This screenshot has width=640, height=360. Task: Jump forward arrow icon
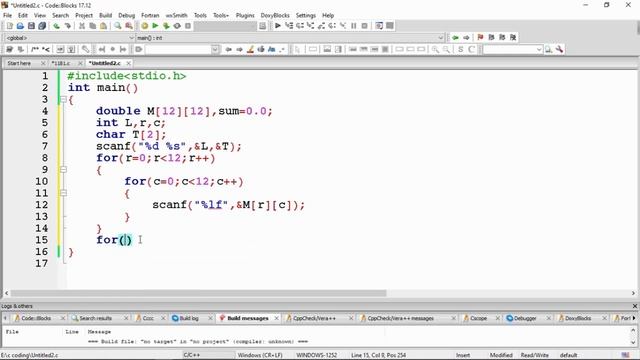coord(466,38)
